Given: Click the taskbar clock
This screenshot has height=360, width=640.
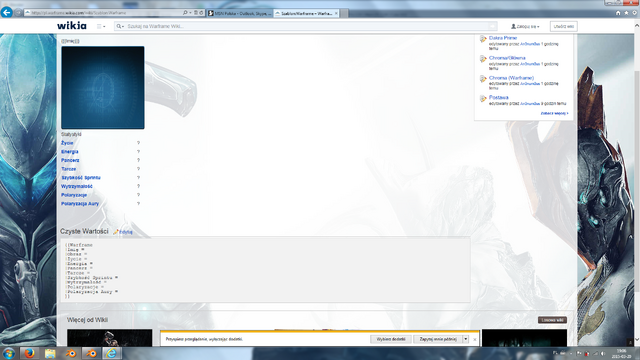Looking at the screenshot, I should pyautogui.click(x=622, y=353).
